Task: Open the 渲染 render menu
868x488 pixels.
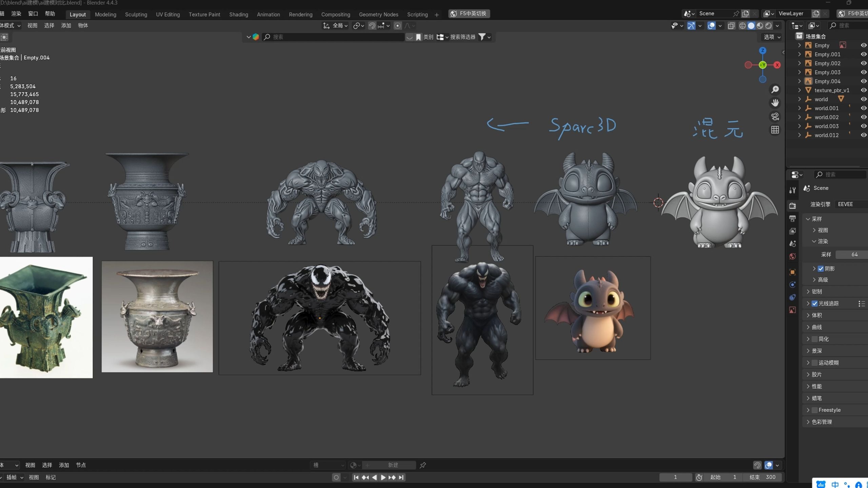Action: [16, 14]
